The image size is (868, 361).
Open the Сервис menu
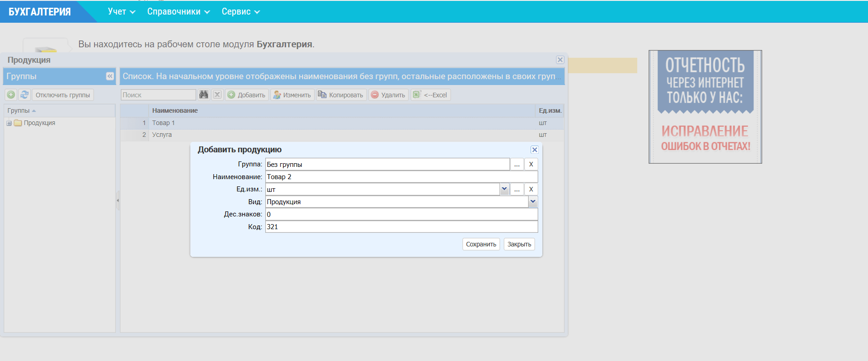(240, 12)
